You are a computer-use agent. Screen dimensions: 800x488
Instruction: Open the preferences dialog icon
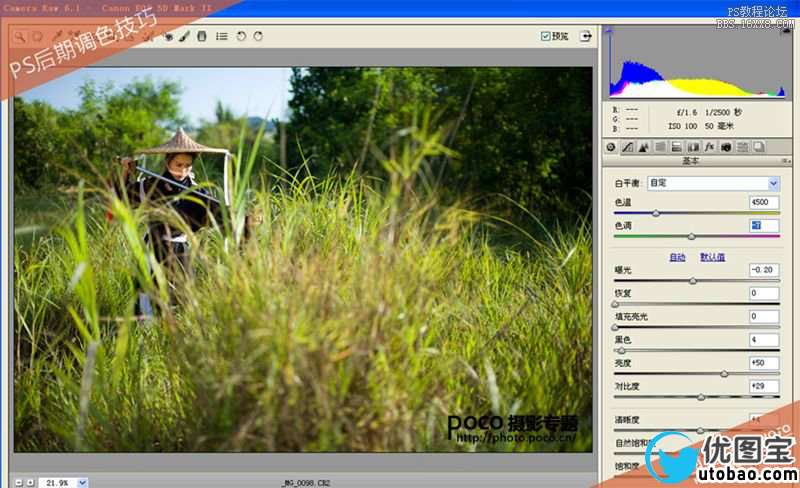point(221,36)
